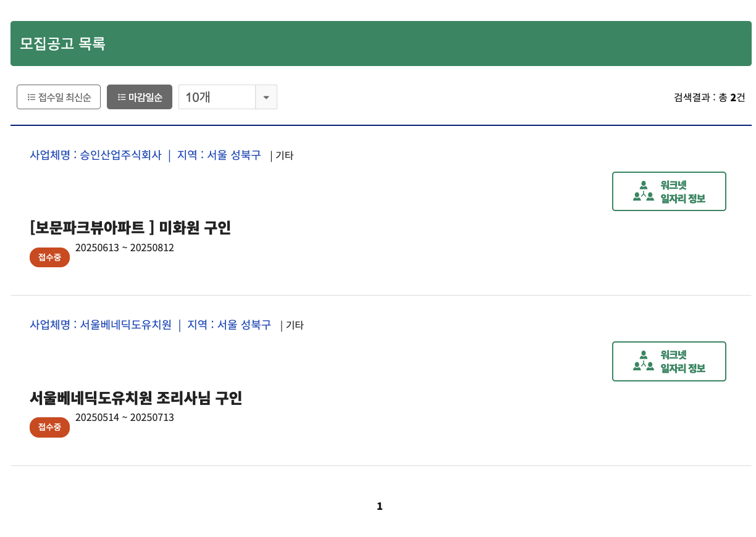The height and width of the screenshot is (537, 756).
Task: Open the 10개 results-per-page dropdown arrow
Action: (x=266, y=97)
